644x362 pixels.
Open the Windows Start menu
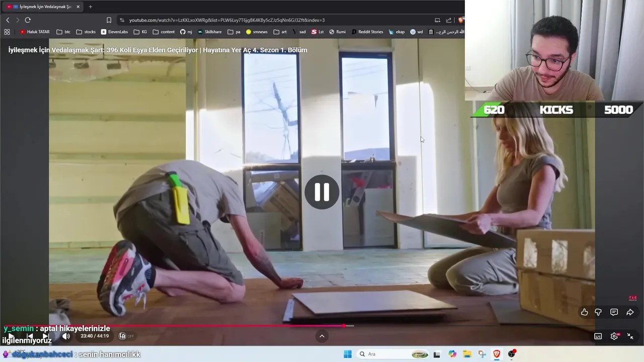coord(347,354)
